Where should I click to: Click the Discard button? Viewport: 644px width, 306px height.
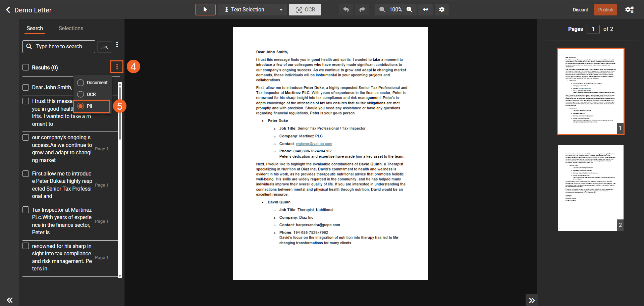580,10
